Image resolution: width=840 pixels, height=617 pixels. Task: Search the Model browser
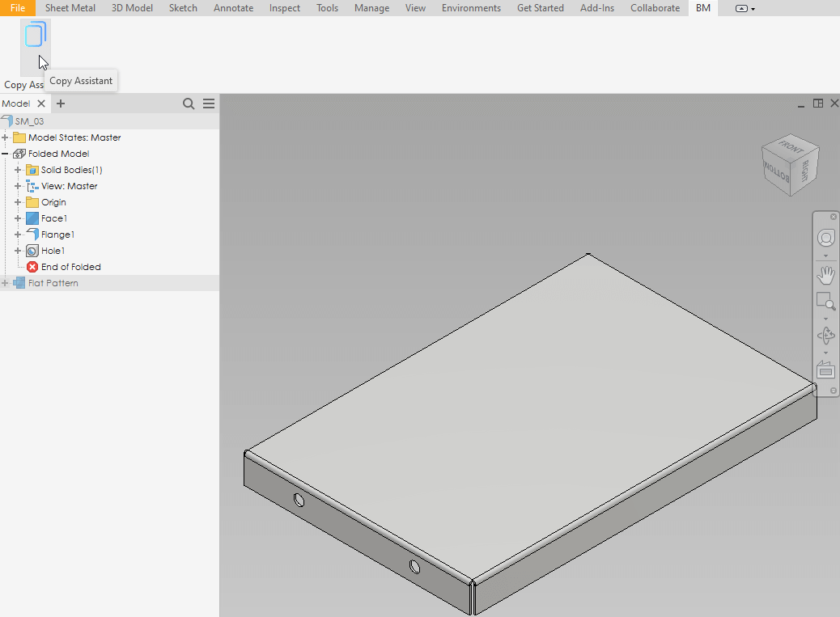(189, 104)
